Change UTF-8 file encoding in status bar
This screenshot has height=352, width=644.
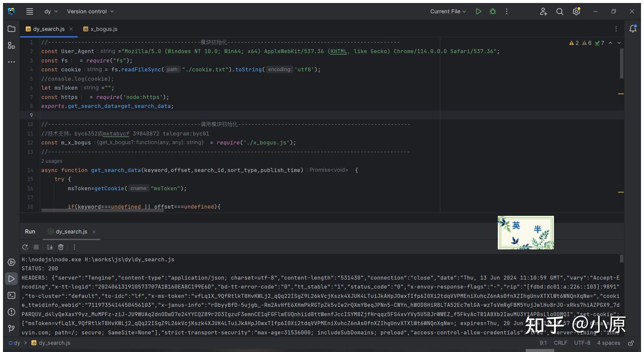[582, 343]
